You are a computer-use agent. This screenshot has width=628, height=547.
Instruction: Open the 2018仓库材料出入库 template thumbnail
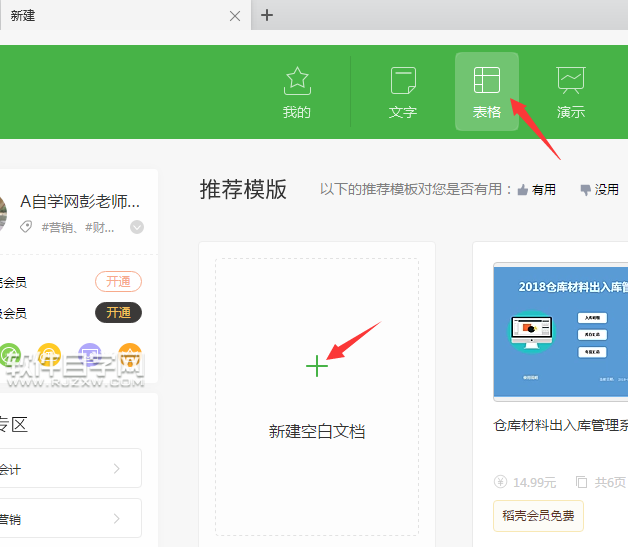coord(561,332)
